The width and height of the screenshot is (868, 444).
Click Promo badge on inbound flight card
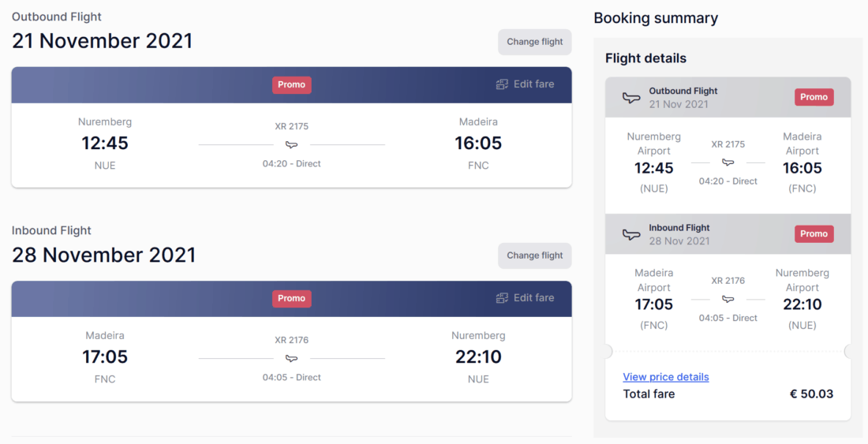coord(292,299)
